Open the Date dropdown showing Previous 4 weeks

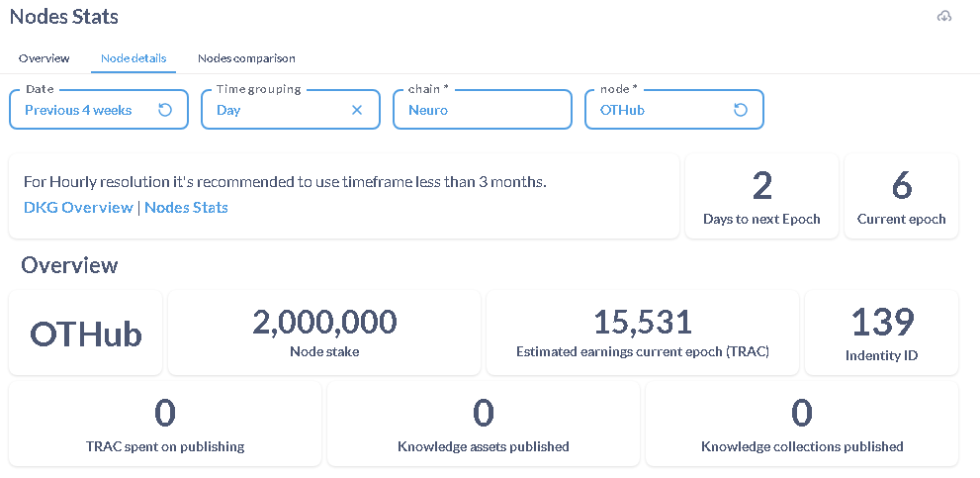pos(99,110)
